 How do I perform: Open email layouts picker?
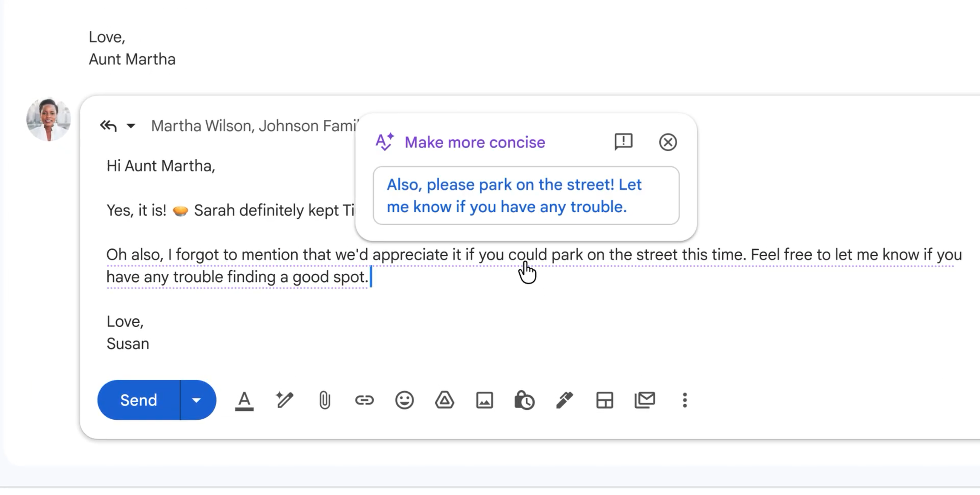pos(604,400)
